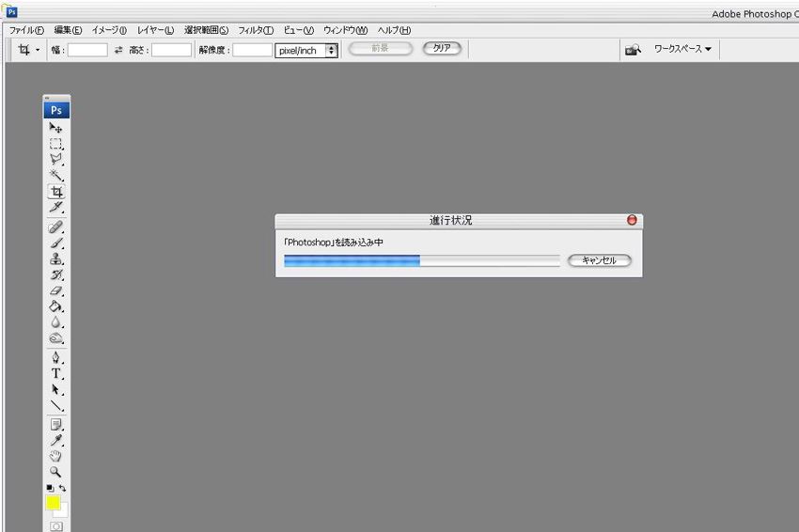
Task: Open the 編集(E) menu
Action: point(68,30)
